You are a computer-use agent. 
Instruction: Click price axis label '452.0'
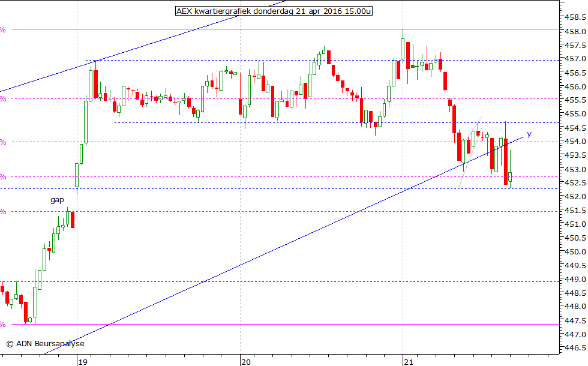pos(575,197)
